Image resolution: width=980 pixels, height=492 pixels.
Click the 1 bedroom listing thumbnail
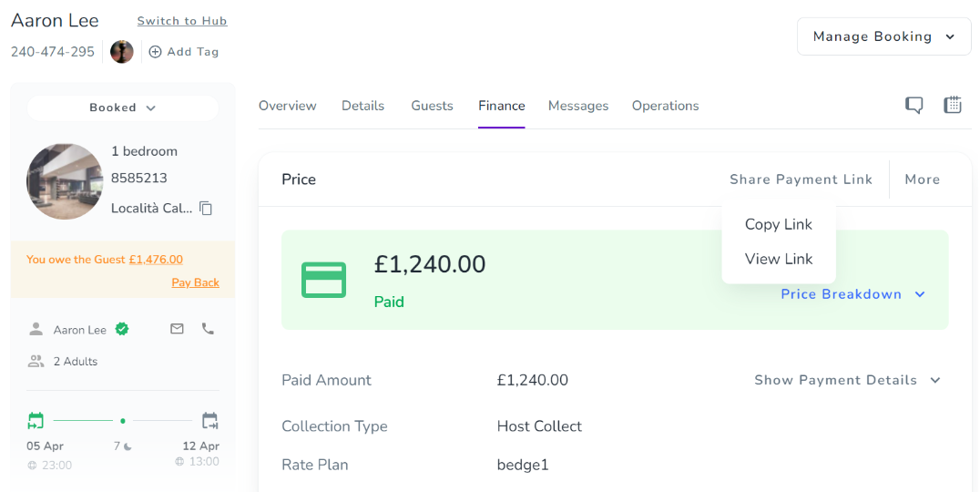click(x=65, y=181)
